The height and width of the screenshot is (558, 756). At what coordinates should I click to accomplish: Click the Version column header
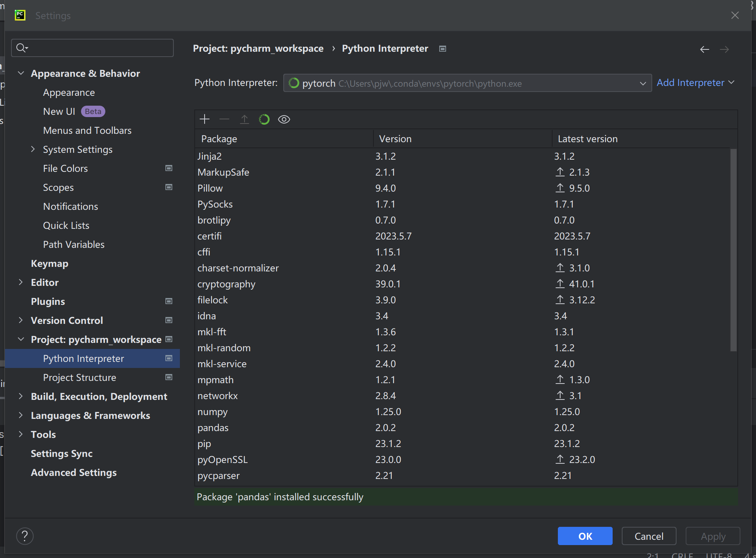click(x=462, y=139)
